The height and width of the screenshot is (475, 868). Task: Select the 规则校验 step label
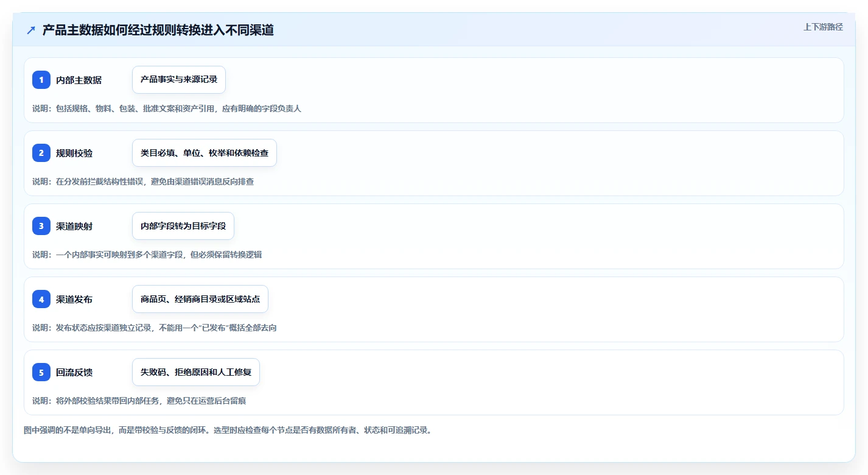click(74, 153)
